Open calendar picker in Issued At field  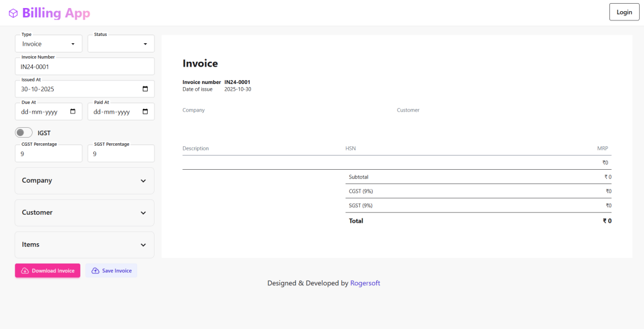point(145,89)
